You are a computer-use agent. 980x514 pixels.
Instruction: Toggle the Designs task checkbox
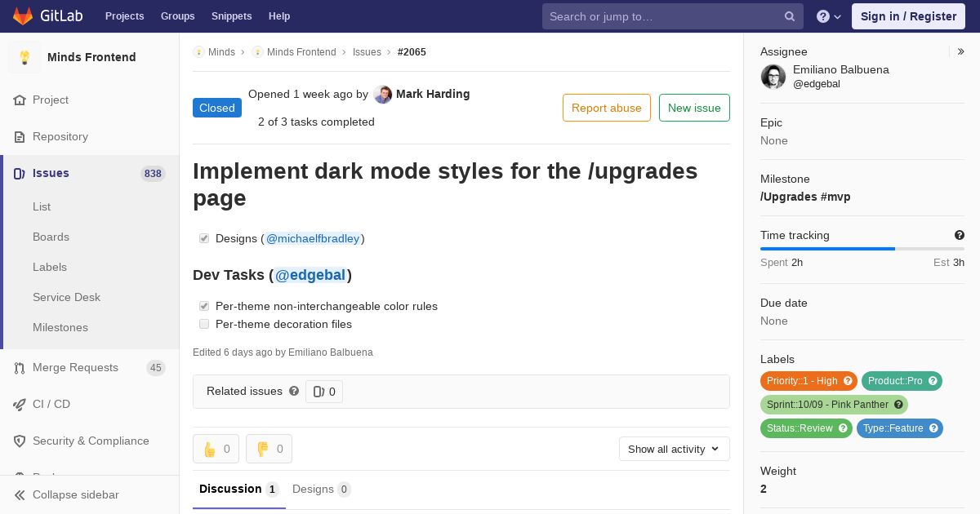pos(204,238)
